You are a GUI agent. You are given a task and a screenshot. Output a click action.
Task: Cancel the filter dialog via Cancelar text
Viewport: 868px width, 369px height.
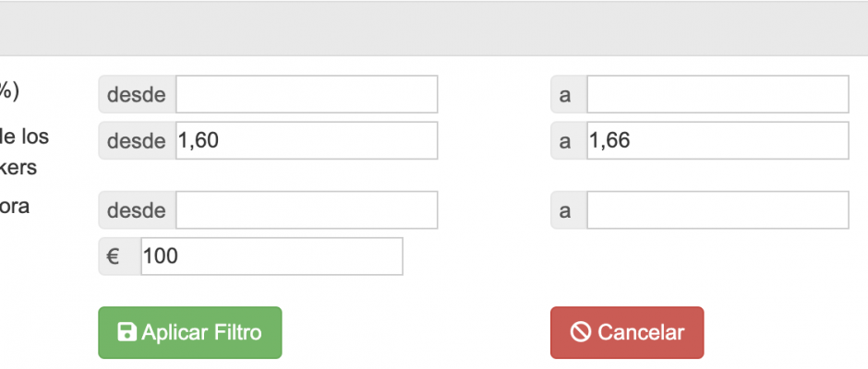641,332
